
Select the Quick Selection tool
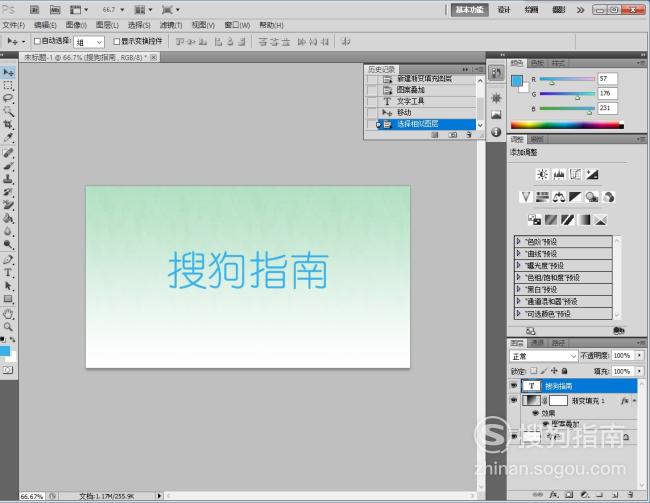tap(8, 111)
